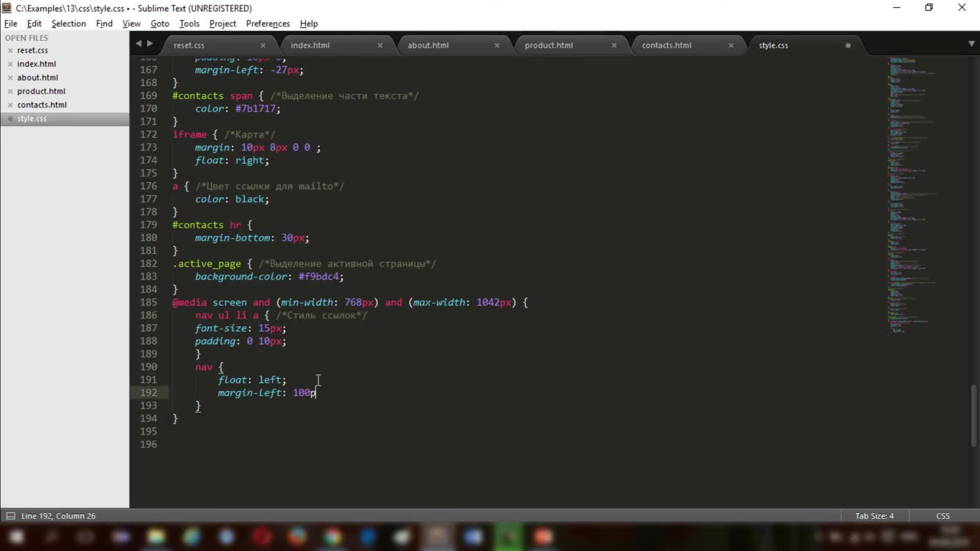980x551 pixels.
Task: Click line number 185 in the gutter
Action: (x=149, y=302)
